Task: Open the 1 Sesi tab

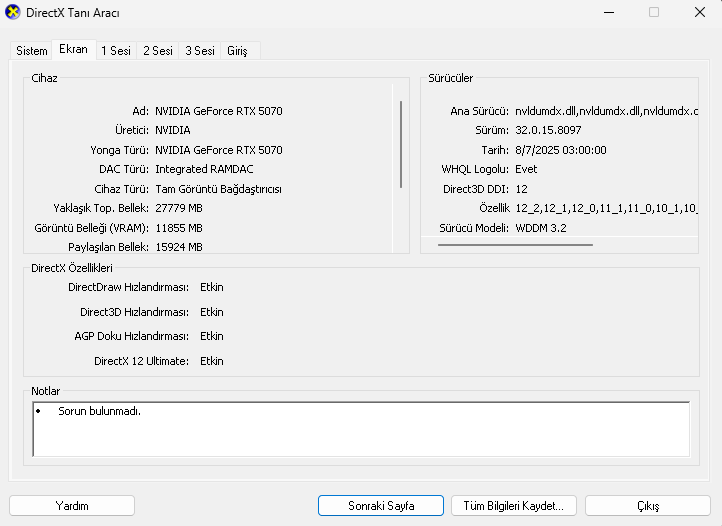Action: 116,51
